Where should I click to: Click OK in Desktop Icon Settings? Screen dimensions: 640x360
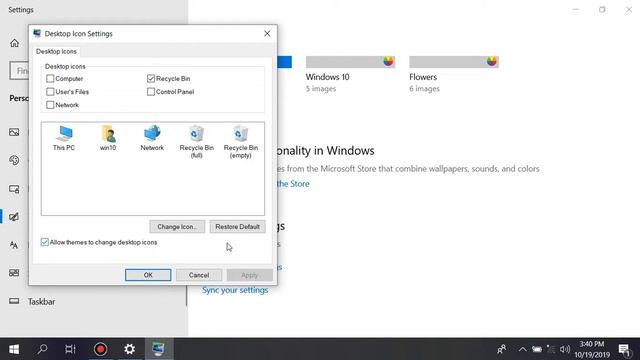click(x=148, y=275)
